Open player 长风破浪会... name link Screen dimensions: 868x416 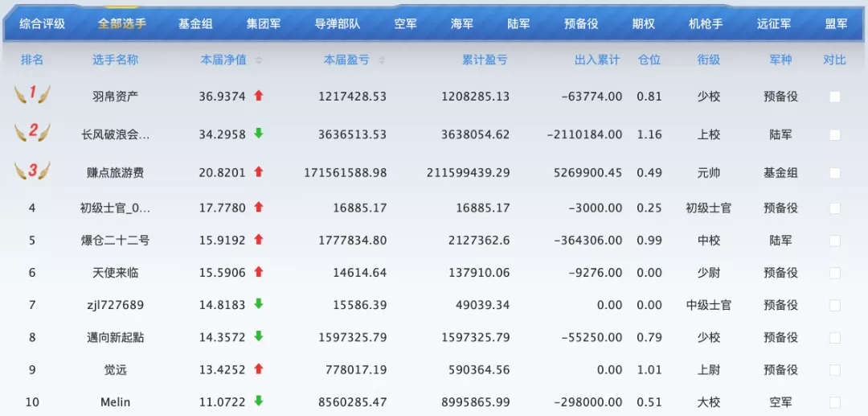coord(115,134)
